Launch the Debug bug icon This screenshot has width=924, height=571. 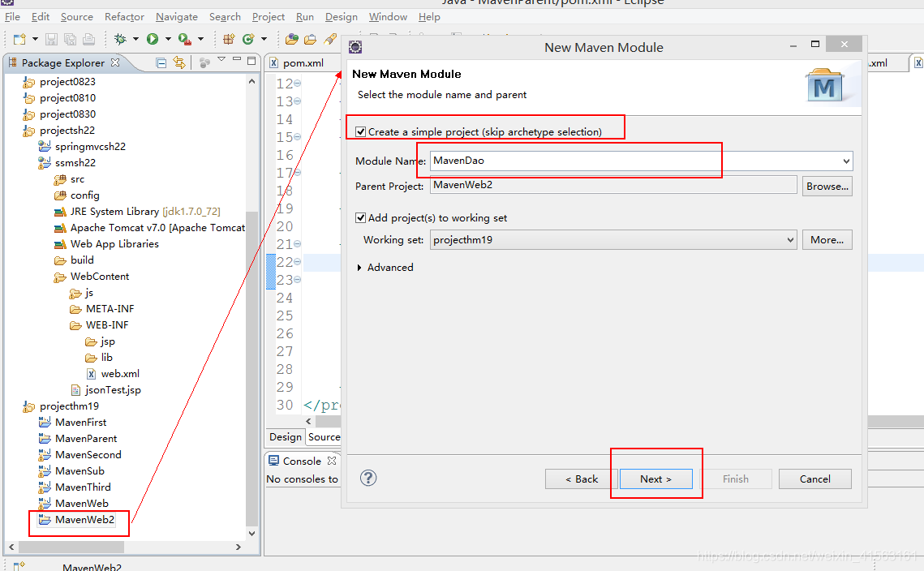120,39
